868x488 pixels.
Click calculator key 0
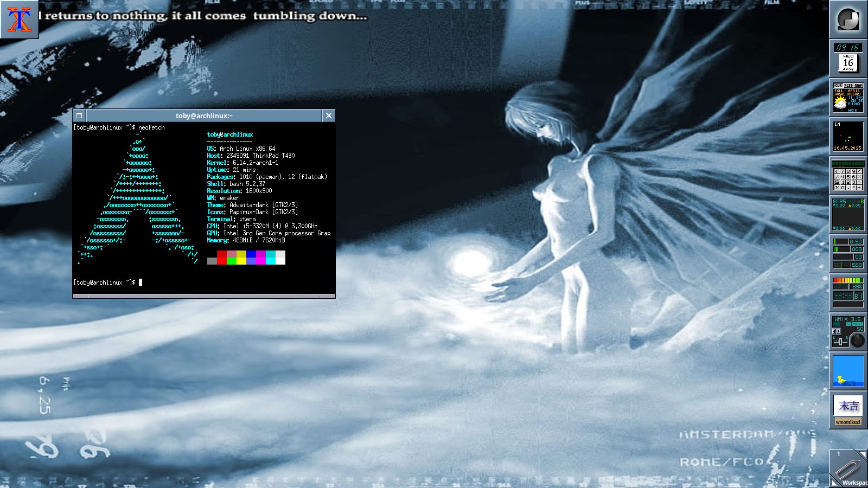843,188
